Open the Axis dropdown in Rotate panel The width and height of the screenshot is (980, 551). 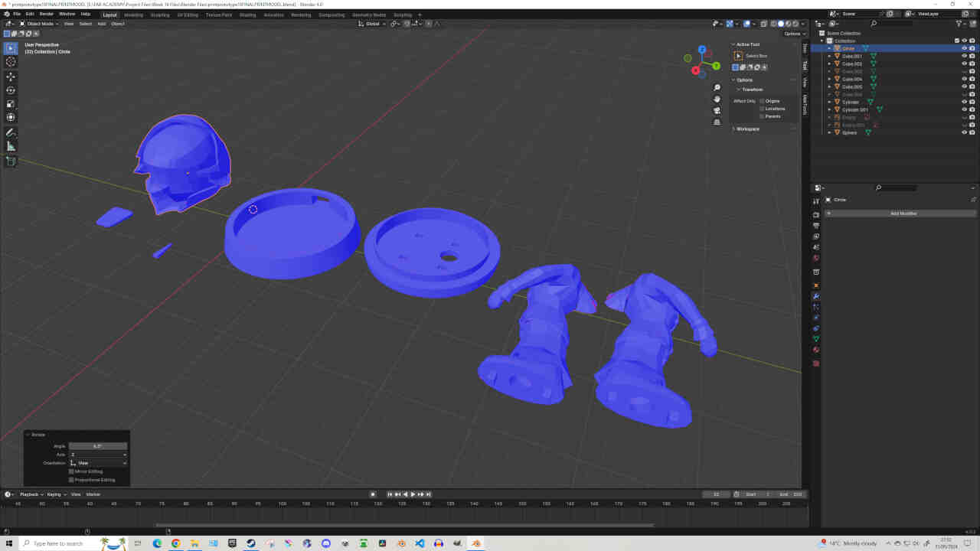98,455
